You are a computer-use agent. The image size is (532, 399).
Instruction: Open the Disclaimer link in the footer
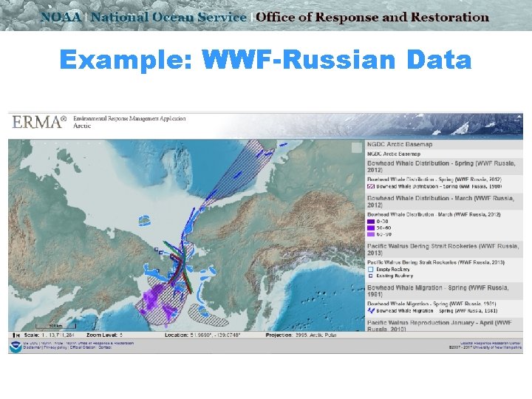click(33, 347)
